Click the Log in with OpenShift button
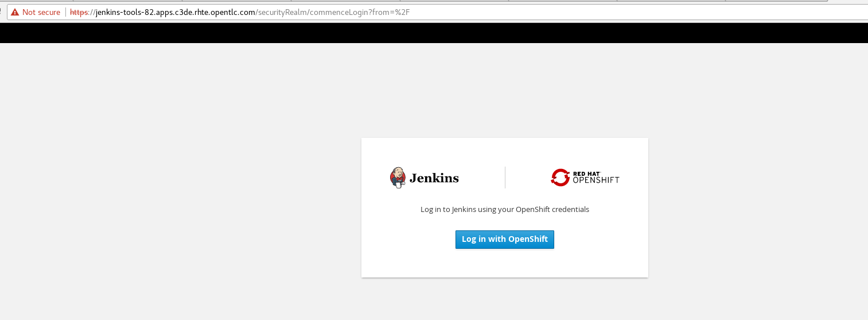Screen dimensions: 868x320 click(505, 240)
